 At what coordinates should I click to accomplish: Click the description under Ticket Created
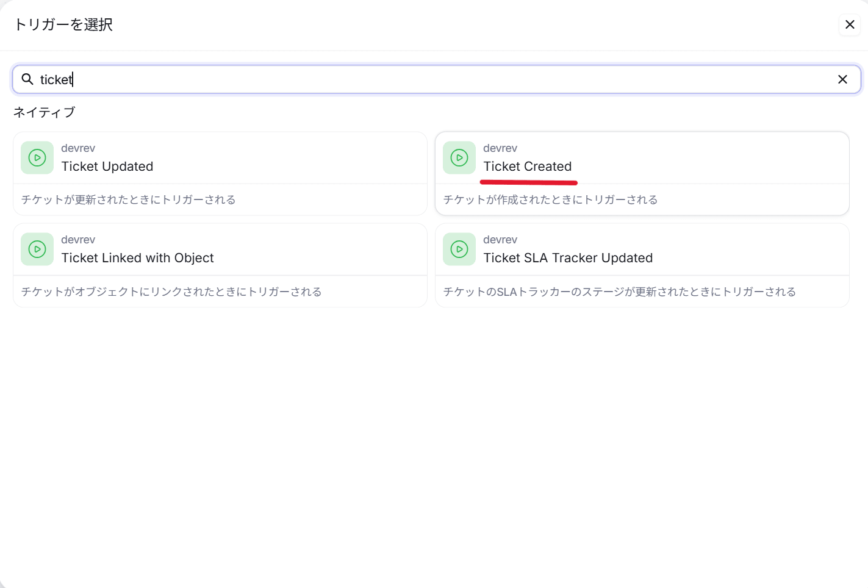(550, 199)
